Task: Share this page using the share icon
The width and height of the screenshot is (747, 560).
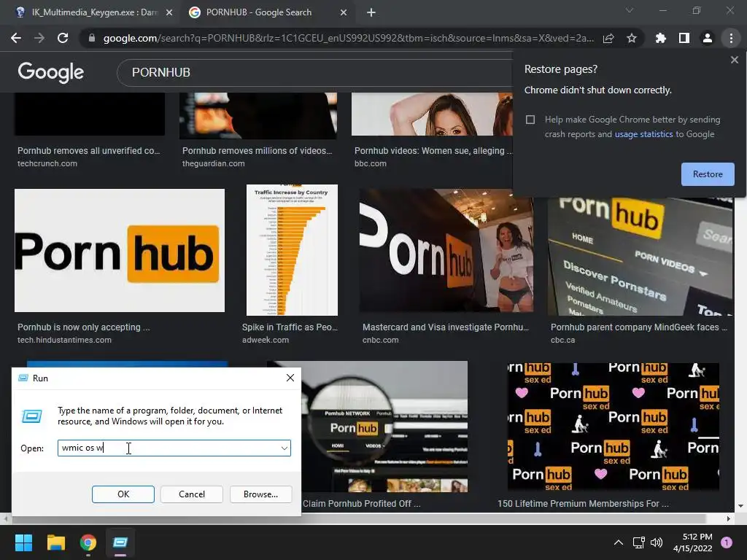Action: pyautogui.click(x=608, y=38)
